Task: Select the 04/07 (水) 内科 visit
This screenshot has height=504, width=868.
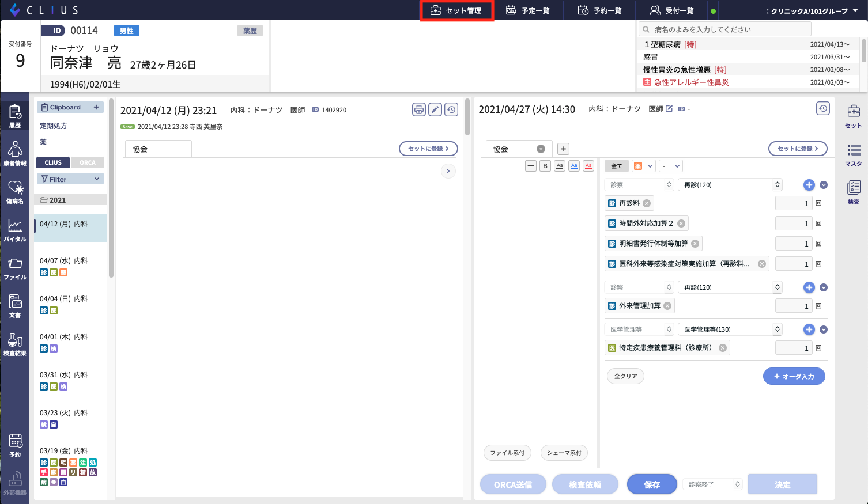Action: (70, 266)
